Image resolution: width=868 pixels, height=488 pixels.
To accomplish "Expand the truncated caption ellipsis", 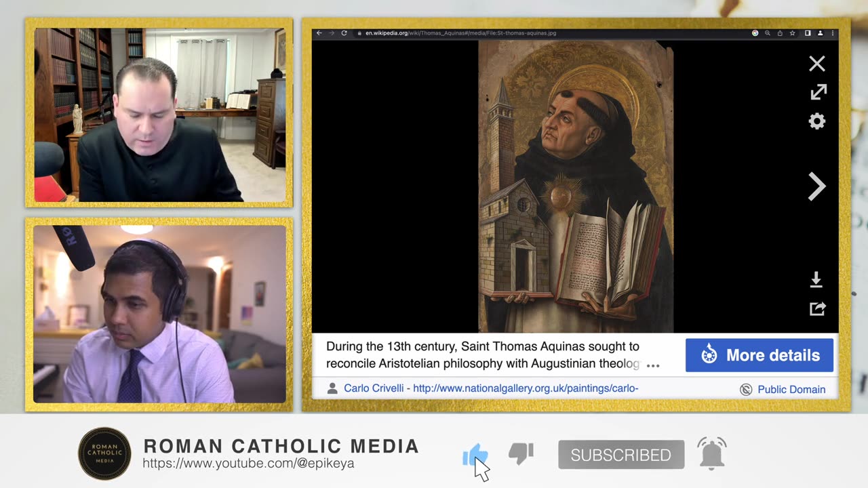I will click(653, 365).
